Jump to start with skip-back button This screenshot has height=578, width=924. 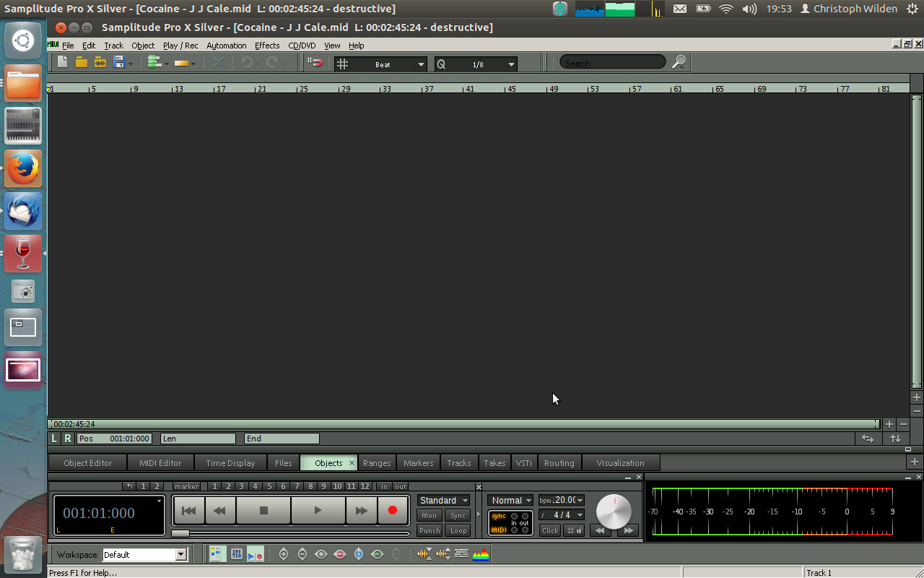click(x=189, y=510)
